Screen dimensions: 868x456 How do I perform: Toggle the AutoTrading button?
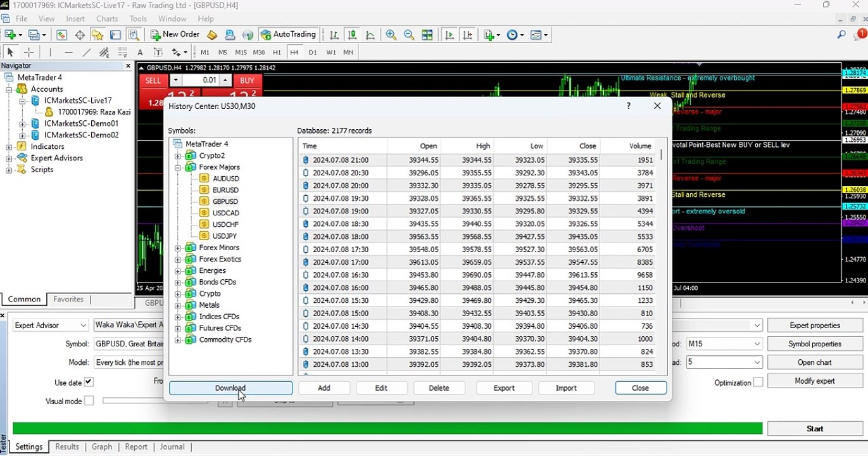click(288, 35)
